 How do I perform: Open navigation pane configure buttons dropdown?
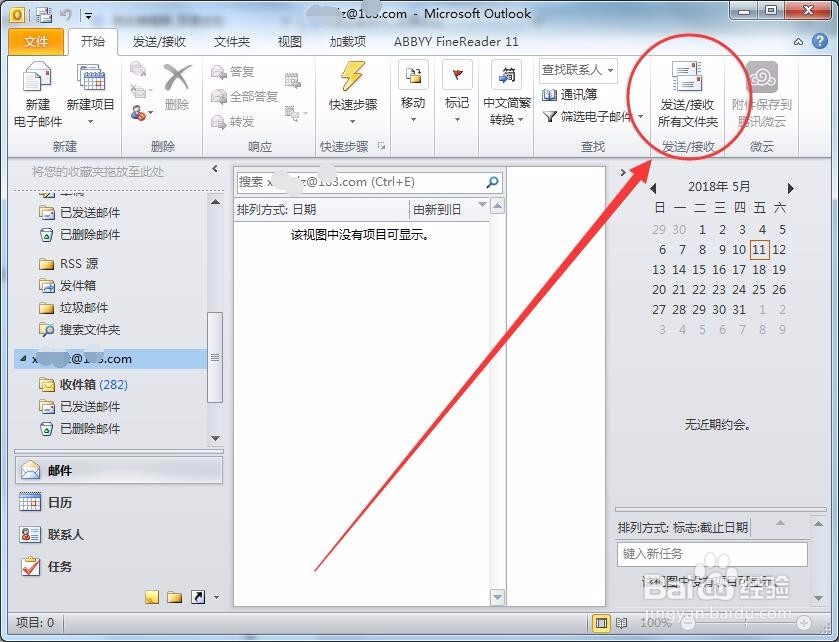(216, 597)
